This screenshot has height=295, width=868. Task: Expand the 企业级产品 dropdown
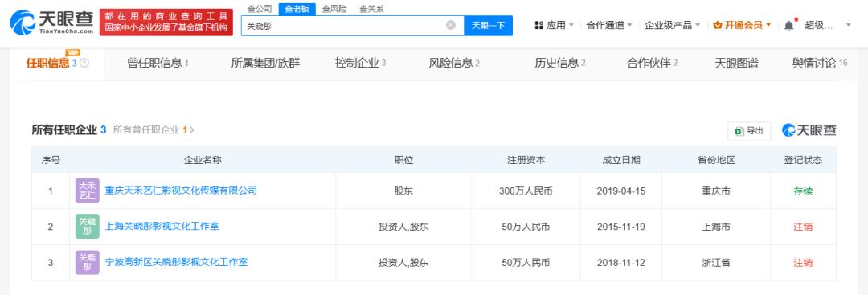(673, 25)
